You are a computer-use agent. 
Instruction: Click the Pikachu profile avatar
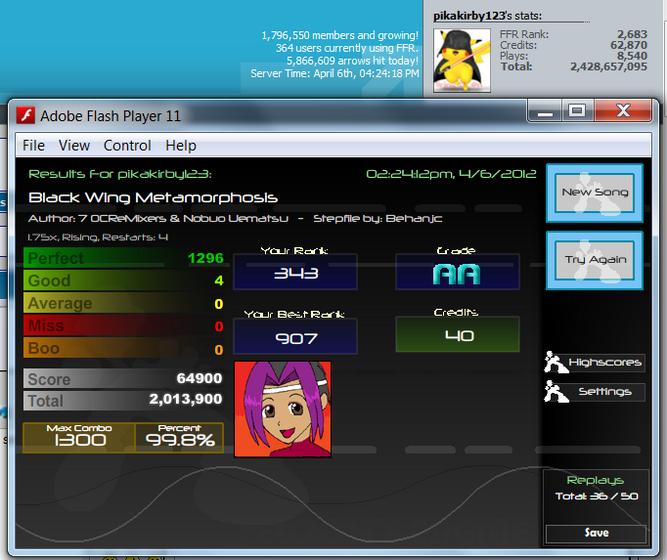[462, 60]
